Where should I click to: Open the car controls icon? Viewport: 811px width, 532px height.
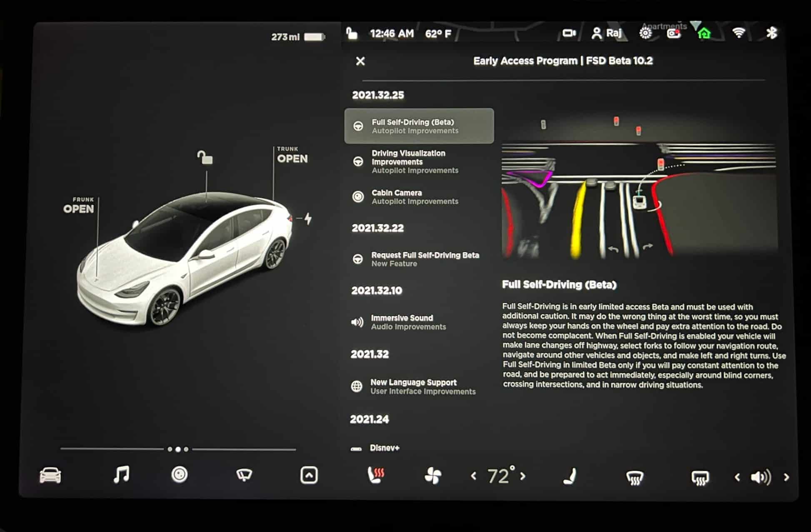point(50,475)
